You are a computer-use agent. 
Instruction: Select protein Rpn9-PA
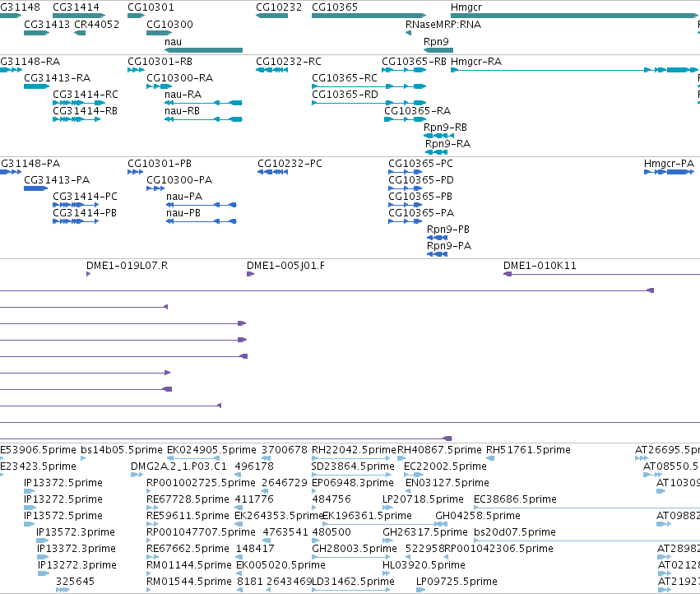click(x=438, y=254)
